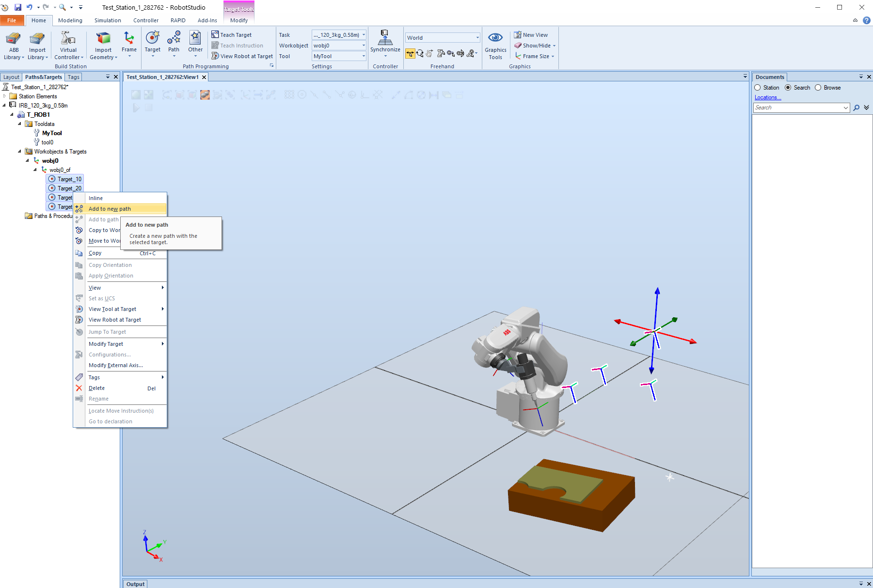Open Graphics Tools

pos(495,46)
